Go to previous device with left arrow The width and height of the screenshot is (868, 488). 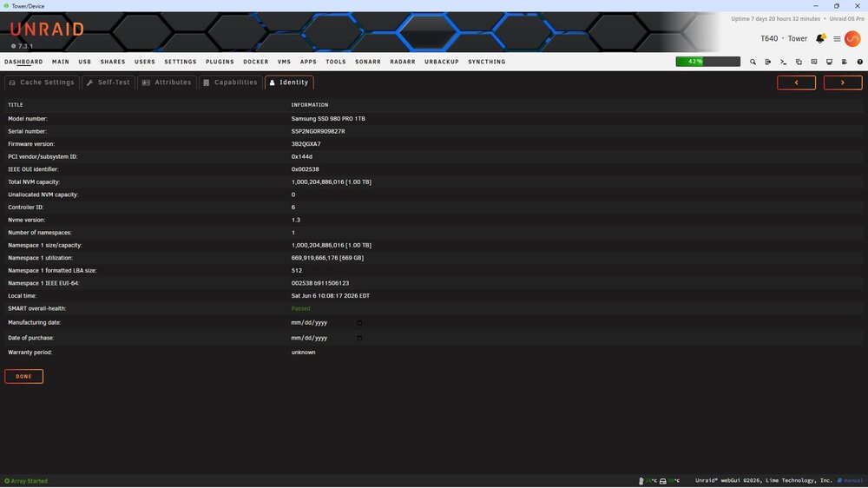point(797,82)
